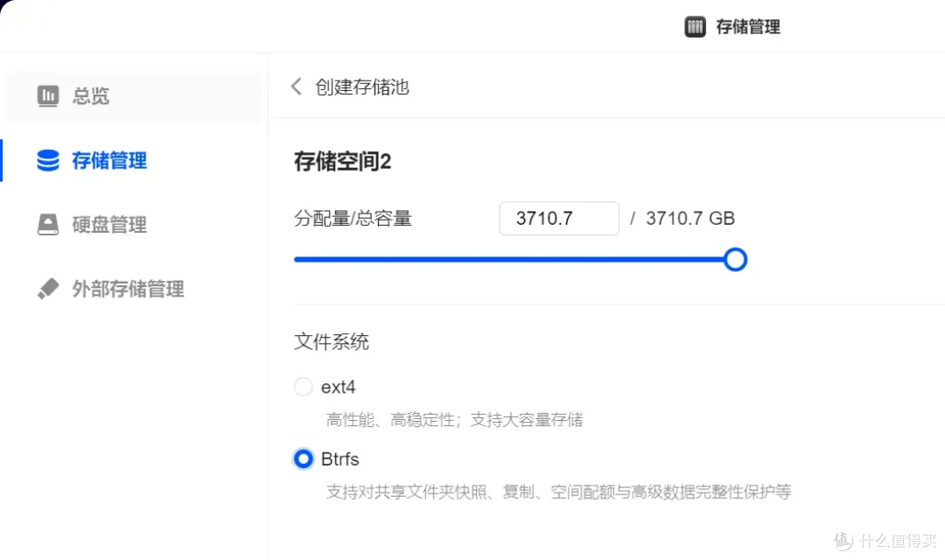Click the 存储管理 window title text

(x=748, y=26)
